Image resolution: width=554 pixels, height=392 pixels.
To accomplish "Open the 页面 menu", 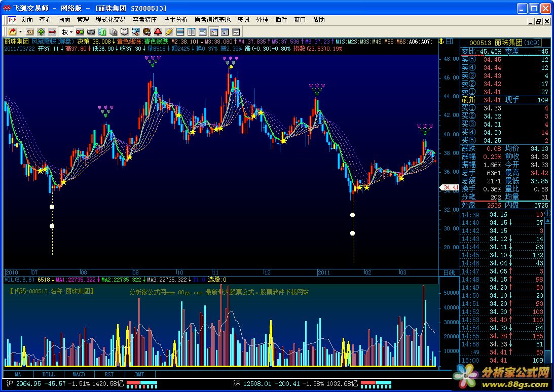I will click(26, 20).
